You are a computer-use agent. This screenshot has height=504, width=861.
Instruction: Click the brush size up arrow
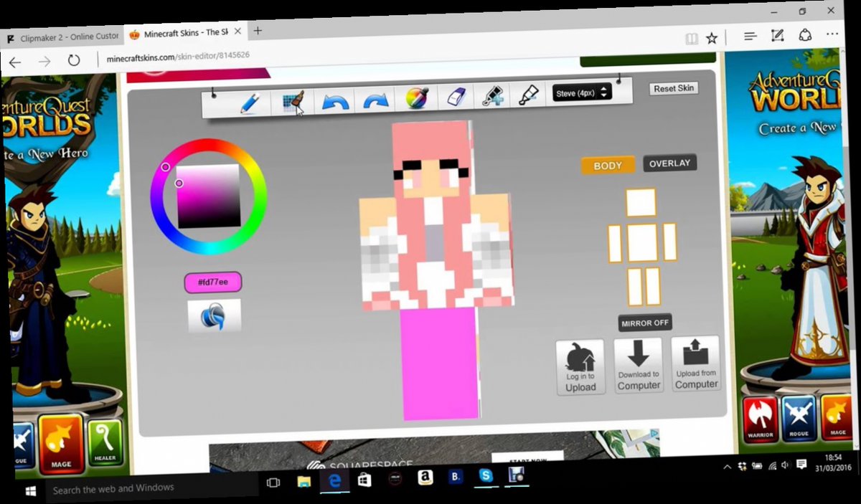(604, 89)
